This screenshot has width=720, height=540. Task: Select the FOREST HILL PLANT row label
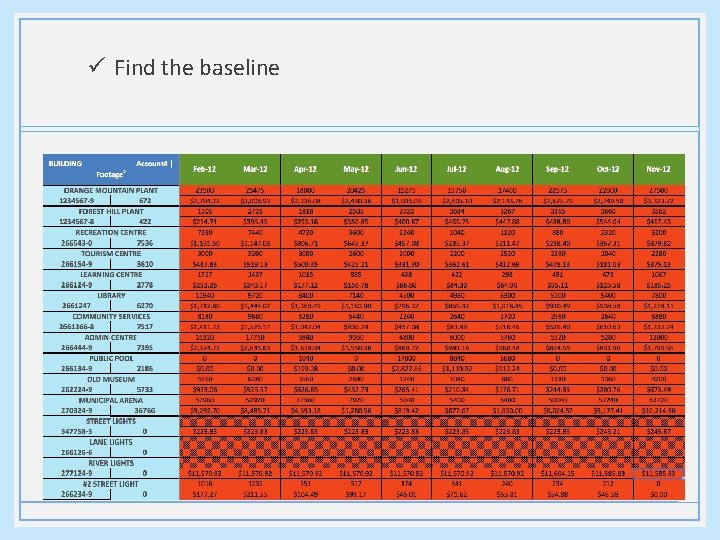click(x=111, y=211)
